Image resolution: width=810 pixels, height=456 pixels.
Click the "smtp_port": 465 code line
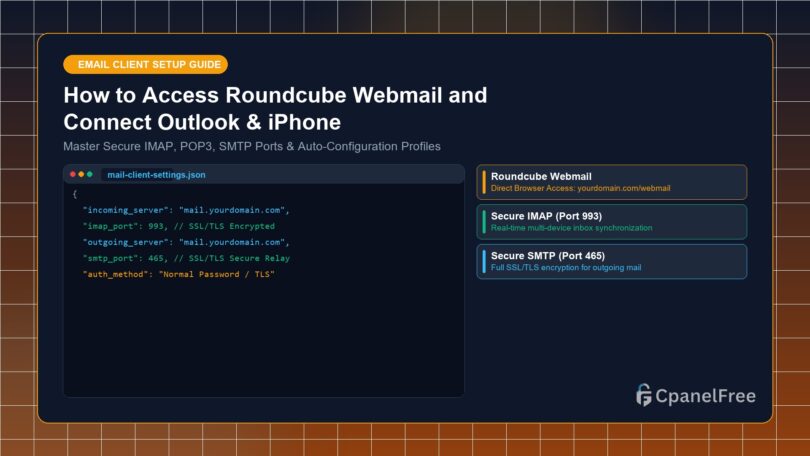coord(186,258)
